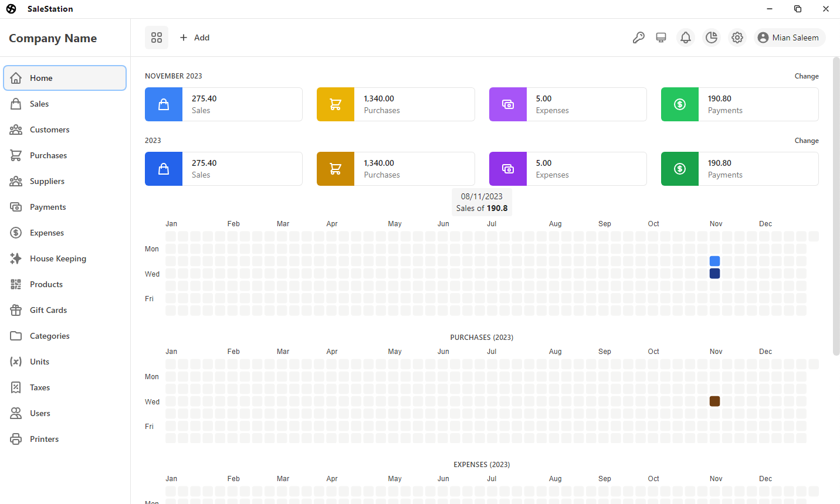Open reports via the pie chart icon
The height and width of the screenshot is (504, 840).
712,37
